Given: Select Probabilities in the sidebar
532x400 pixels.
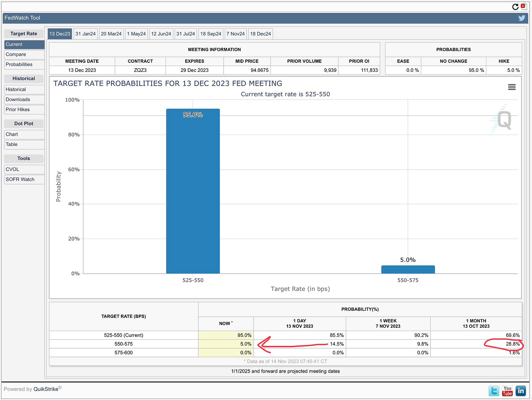Looking at the screenshot, I should coord(19,65).
